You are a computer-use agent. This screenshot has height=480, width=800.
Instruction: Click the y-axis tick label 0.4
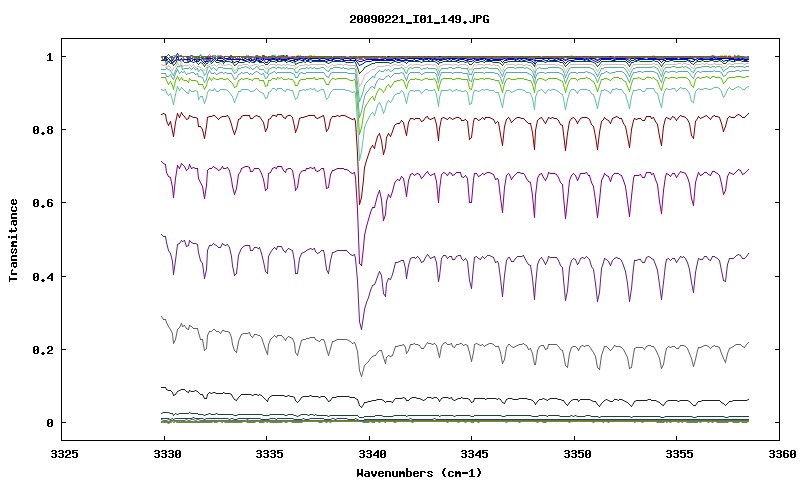coord(43,276)
